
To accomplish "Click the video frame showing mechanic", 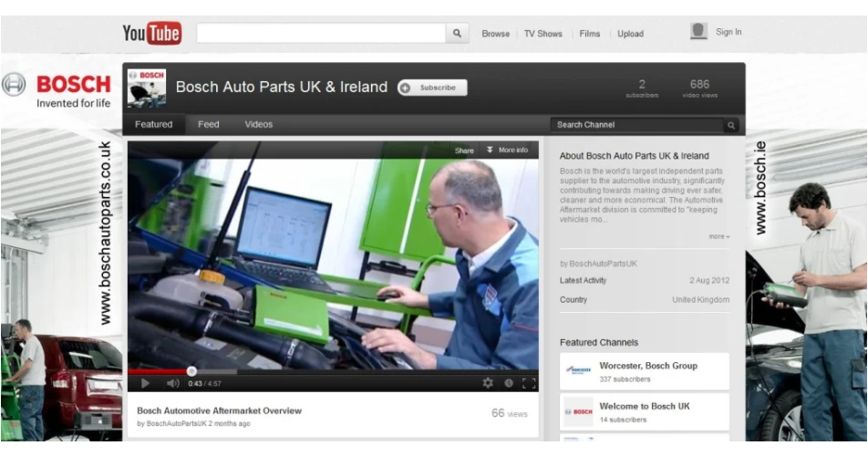I will pos(333,263).
